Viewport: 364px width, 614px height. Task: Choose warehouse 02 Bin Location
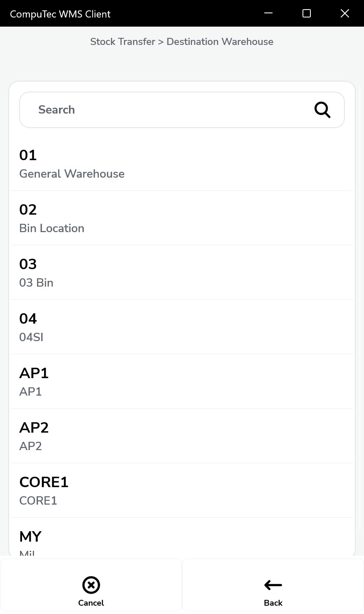[x=182, y=218]
